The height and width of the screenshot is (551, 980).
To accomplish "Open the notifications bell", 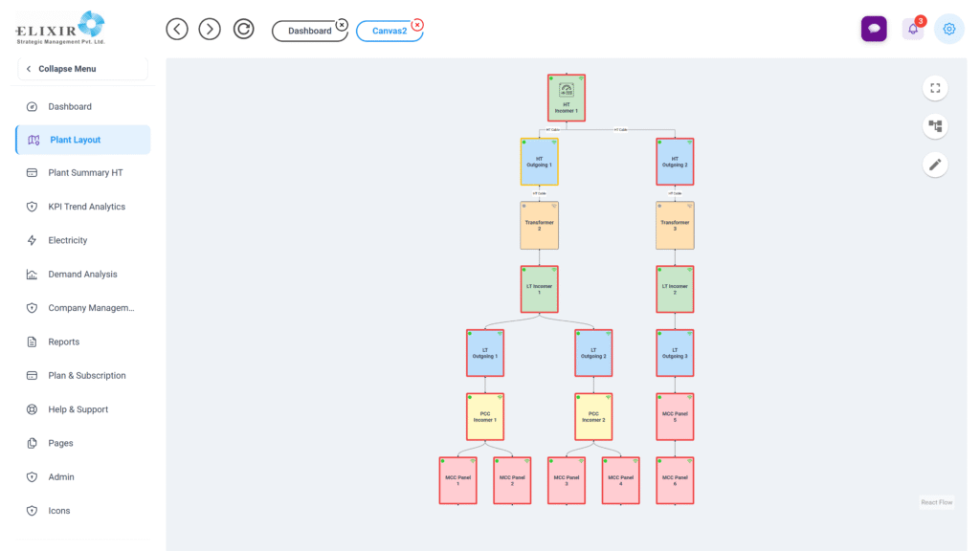I will click(912, 29).
